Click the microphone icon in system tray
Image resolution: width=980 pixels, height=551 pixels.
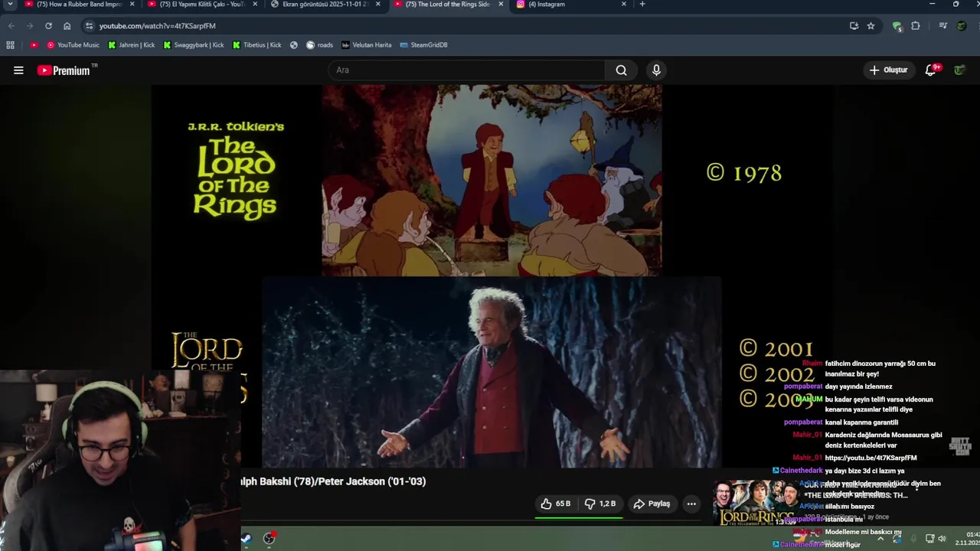[x=913, y=538]
